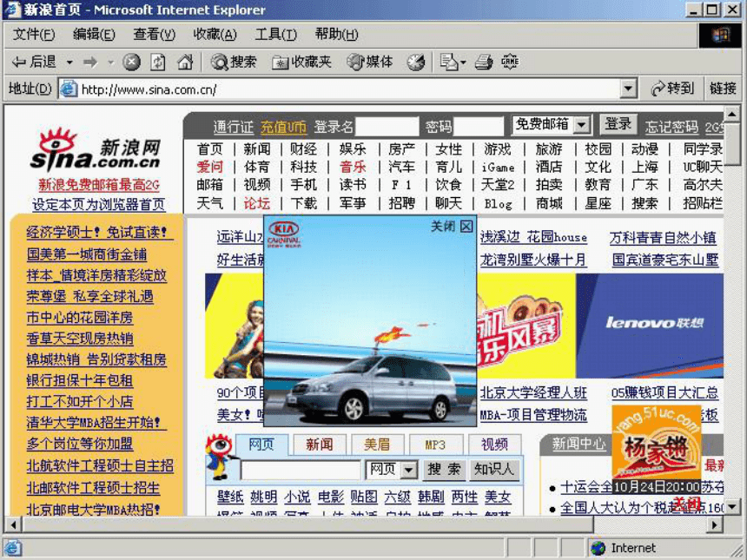Switch to the MP3 search tab
Image resolution: width=747 pixels, height=560 pixels.
(x=435, y=445)
